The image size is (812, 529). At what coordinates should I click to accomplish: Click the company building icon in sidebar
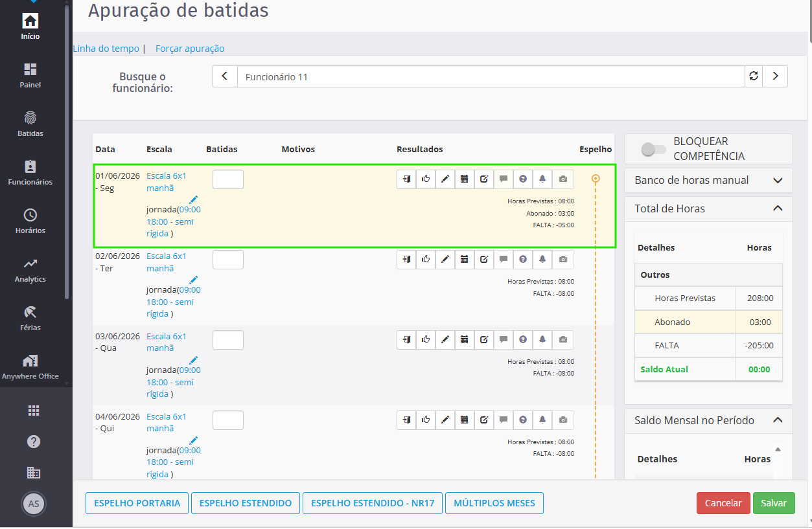pos(34,473)
